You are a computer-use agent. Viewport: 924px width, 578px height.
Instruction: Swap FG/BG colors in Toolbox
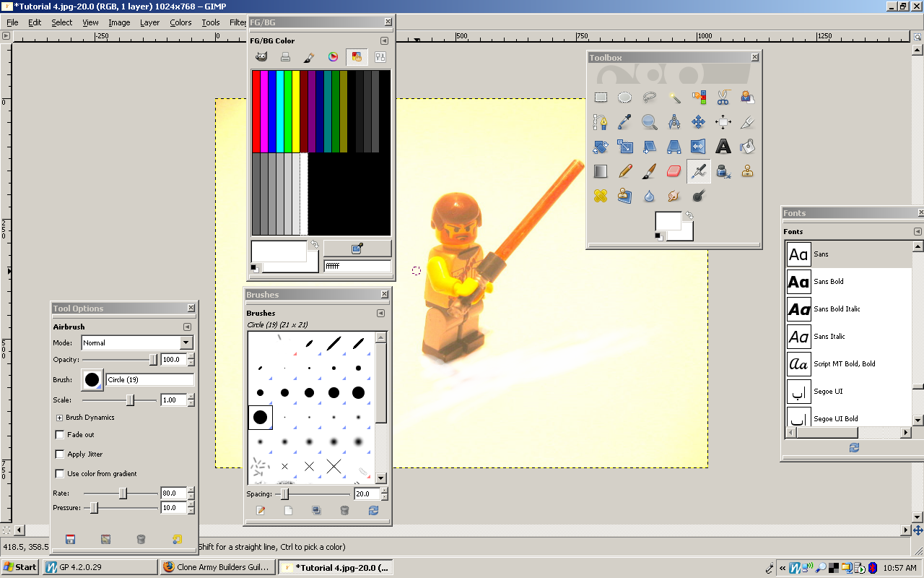click(x=689, y=215)
